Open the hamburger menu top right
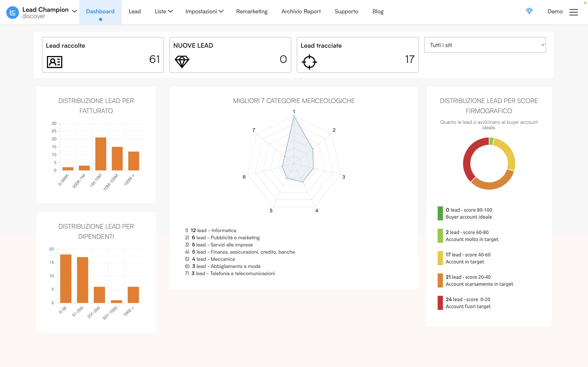The image size is (588, 367). point(574,12)
